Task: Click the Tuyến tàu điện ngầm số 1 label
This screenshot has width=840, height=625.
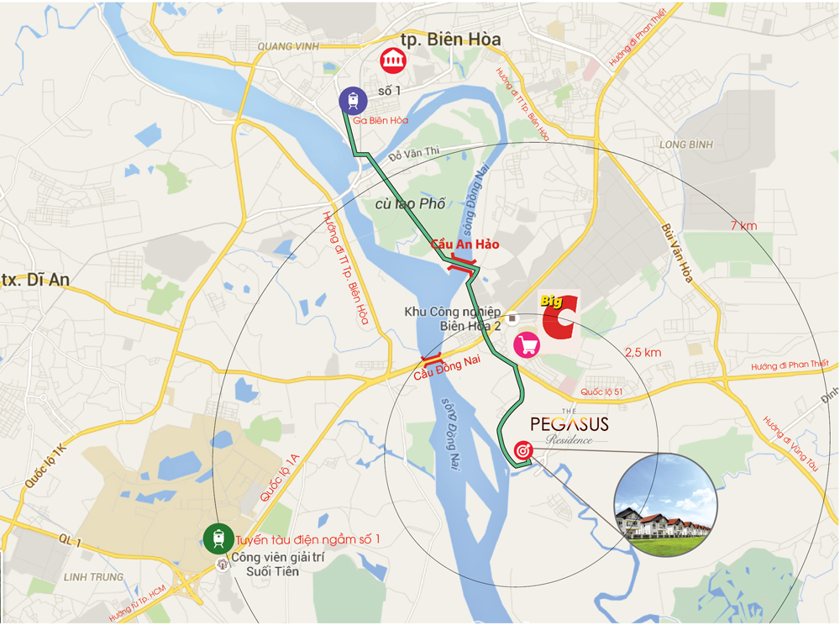Action: pyautogui.click(x=307, y=539)
